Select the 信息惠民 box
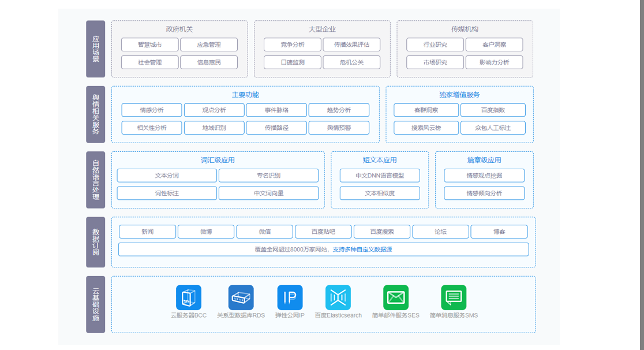The image size is (644, 350). pos(209,62)
